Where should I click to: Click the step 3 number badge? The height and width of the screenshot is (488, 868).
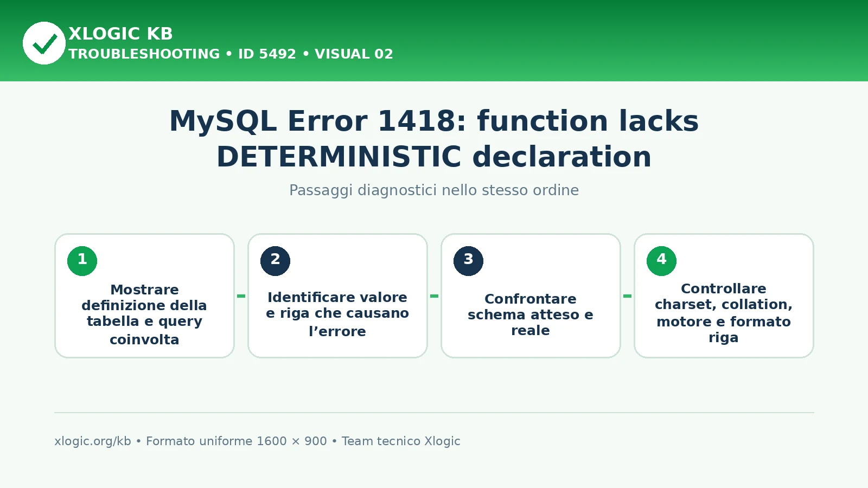click(x=469, y=261)
